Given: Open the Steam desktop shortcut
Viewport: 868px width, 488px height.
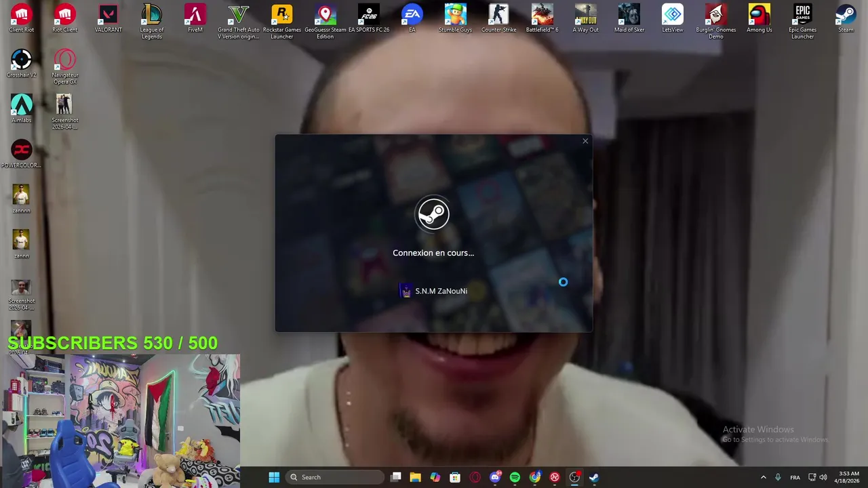Looking at the screenshot, I should point(846,19).
